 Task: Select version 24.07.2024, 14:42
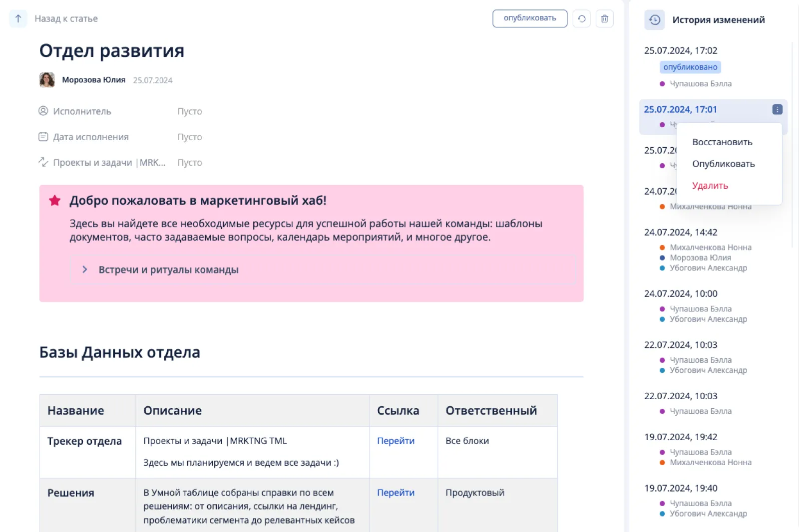pyautogui.click(x=680, y=232)
